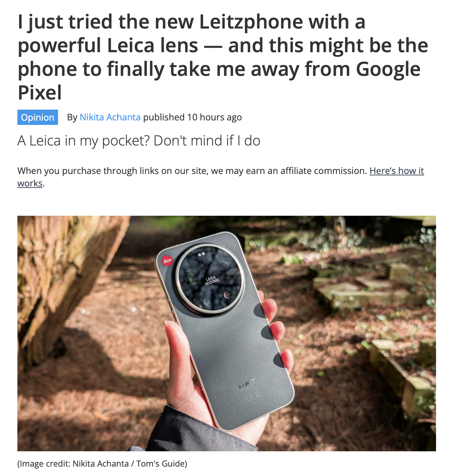Click the affiliate commission disclosure text
The height and width of the screenshot is (476, 459).
click(x=192, y=171)
